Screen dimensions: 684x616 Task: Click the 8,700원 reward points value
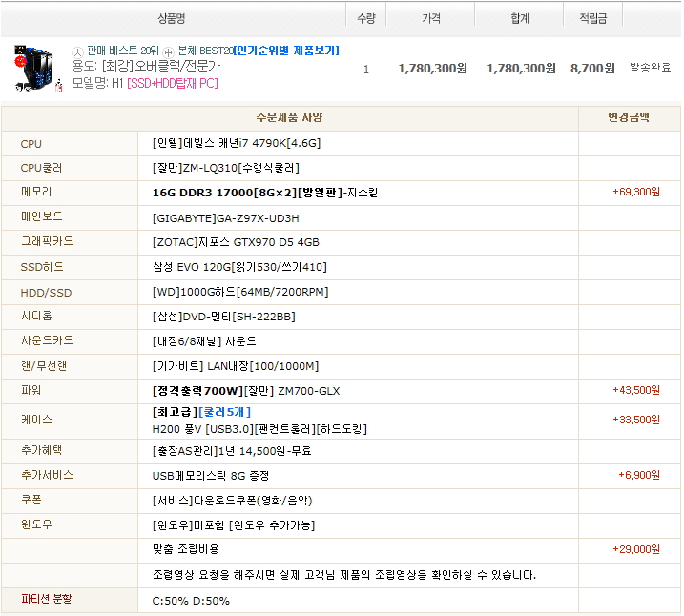point(592,69)
